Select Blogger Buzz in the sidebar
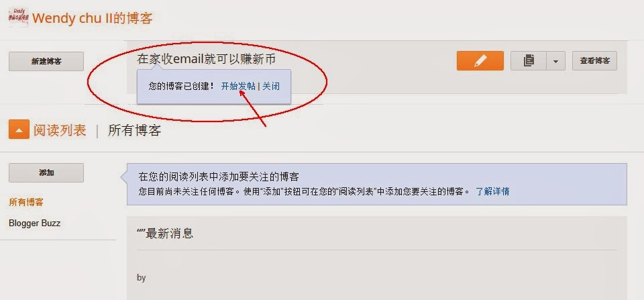The width and height of the screenshot is (644, 300). click(34, 223)
